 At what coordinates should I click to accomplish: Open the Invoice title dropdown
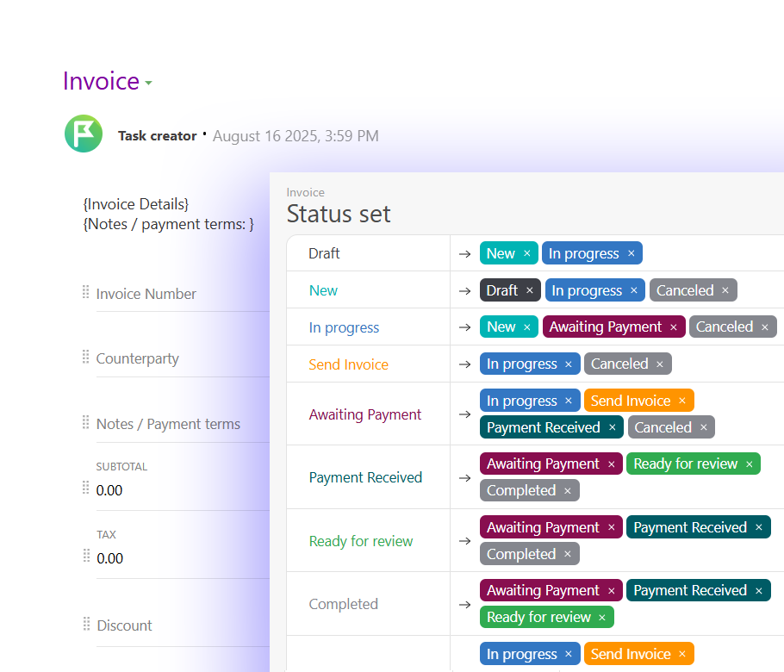pos(147,81)
